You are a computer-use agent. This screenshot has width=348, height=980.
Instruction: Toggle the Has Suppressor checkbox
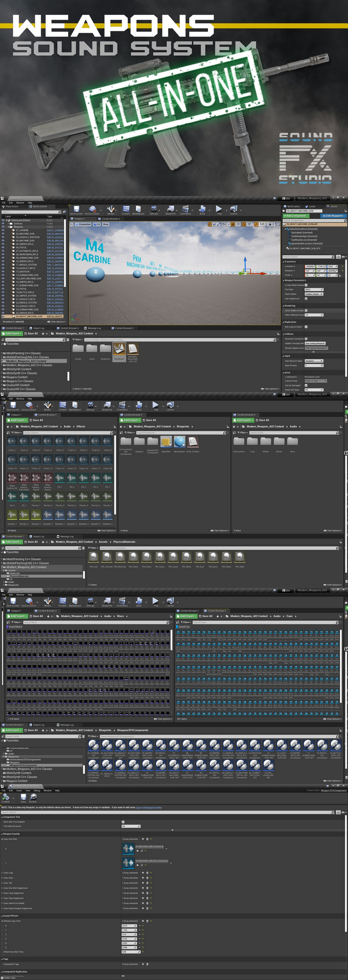pyautogui.click(x=306, y=299)
